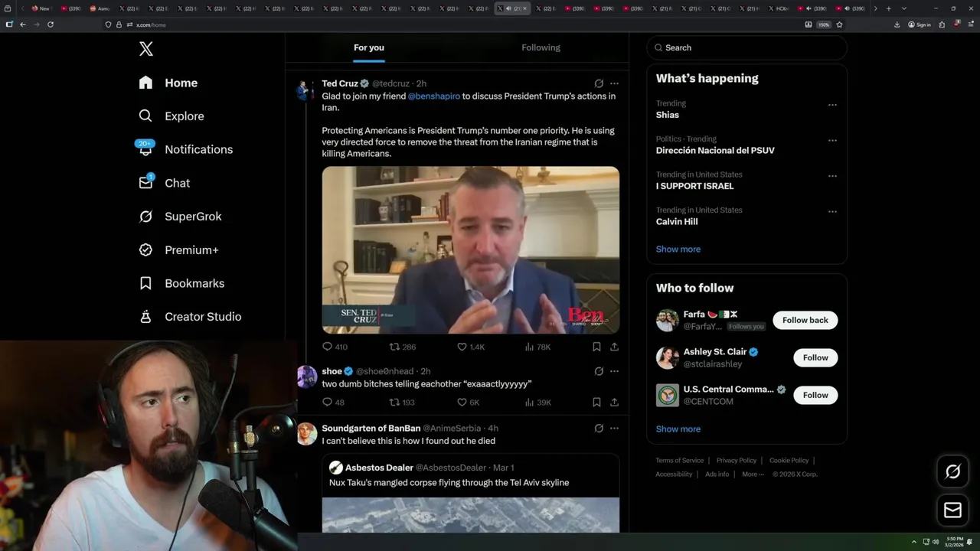This screenshot has height=551, width=980.
Task: Open browser Sign in button
Action: click(x=920, y=24)
